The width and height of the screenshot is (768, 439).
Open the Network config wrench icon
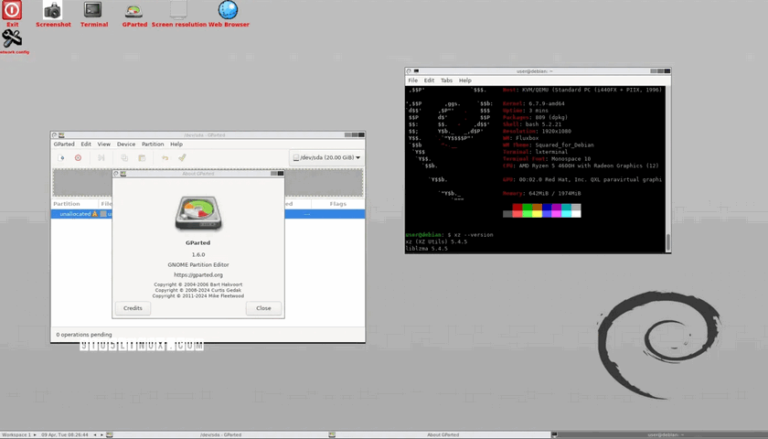12,39
